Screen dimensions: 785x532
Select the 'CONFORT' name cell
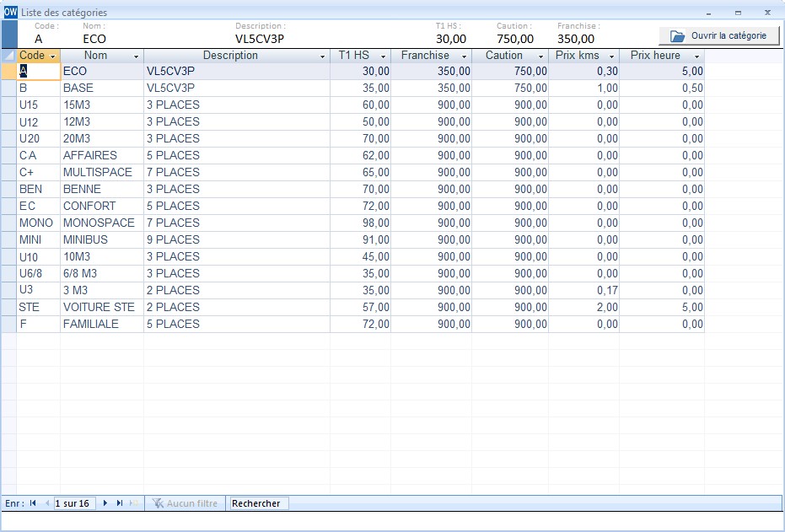[x=102, y=207]
